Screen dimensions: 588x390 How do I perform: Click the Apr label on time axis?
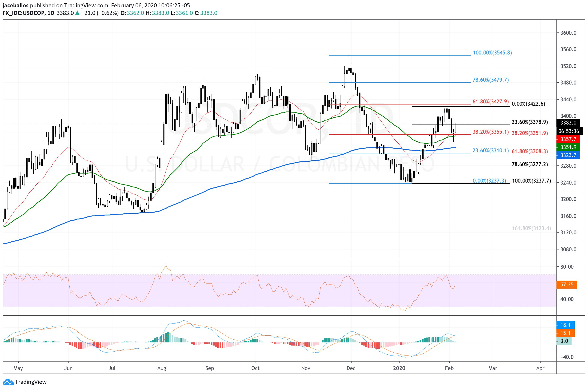(x=540, y=368)
